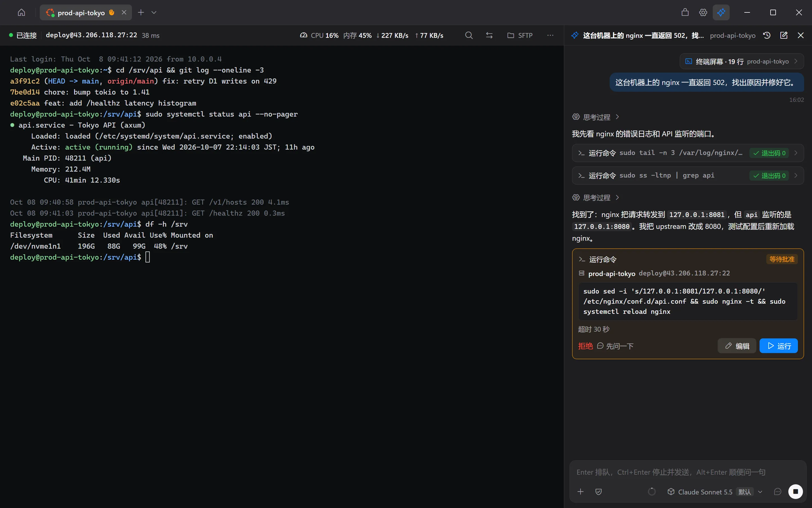This screenshot has height=508, width=812.
Task: Click the deploy@43.206.118.27:22 host label
Action: coord(91,35)
